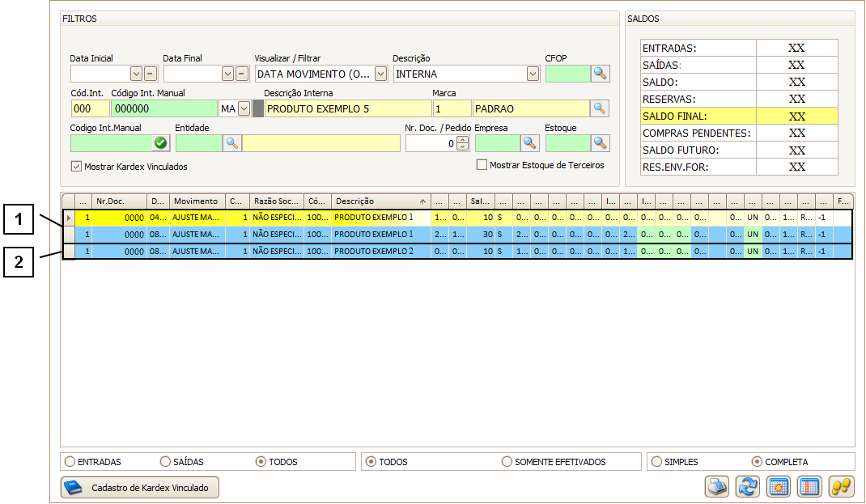Click the footprints icon button
The height and width of the screenshot is (504, 866).
click(841, 487)
